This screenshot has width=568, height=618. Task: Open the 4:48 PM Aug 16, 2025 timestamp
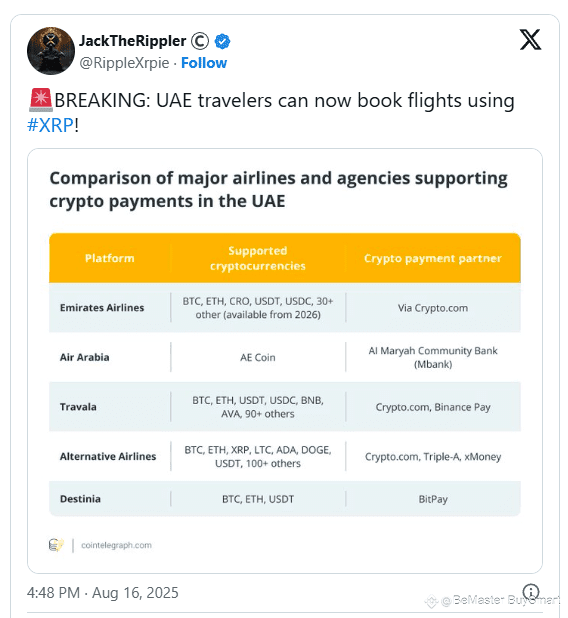pyautogui.click(x=102, y=593)
